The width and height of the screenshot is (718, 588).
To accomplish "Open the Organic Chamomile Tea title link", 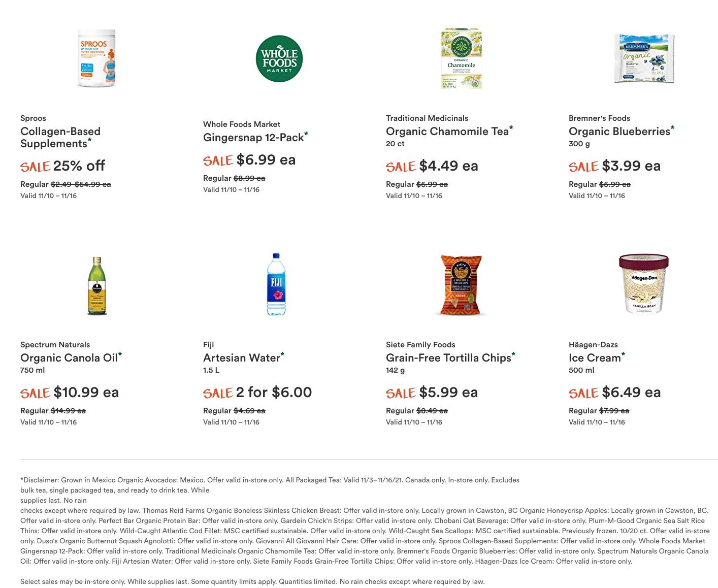I will (x=447, y=132).
